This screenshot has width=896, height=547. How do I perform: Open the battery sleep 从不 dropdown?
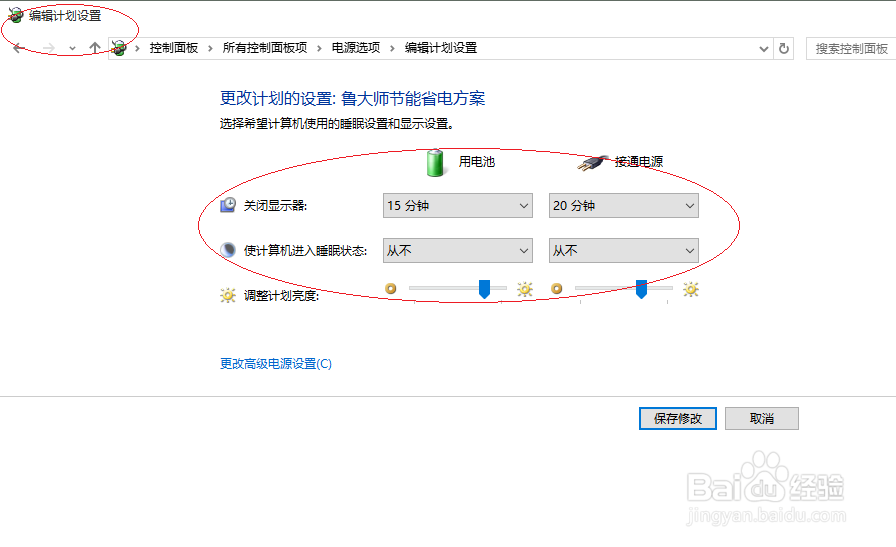pos(458,250)
